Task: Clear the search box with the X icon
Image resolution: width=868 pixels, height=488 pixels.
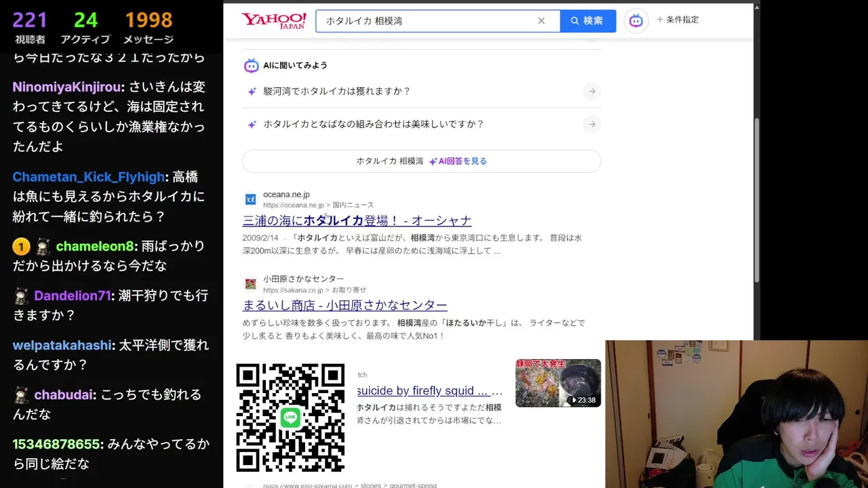Action: pyautogui.click(x=541, y=21)
